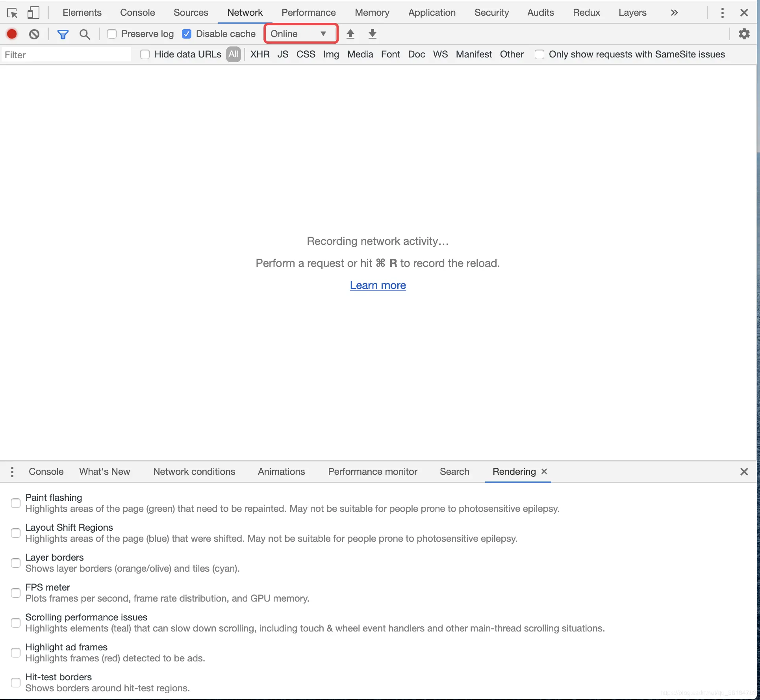Image resolution: width=760 pixels, height=700 pixels.
Task: Toggle the filter funnel icon
Action: click(x=63, y=34)
